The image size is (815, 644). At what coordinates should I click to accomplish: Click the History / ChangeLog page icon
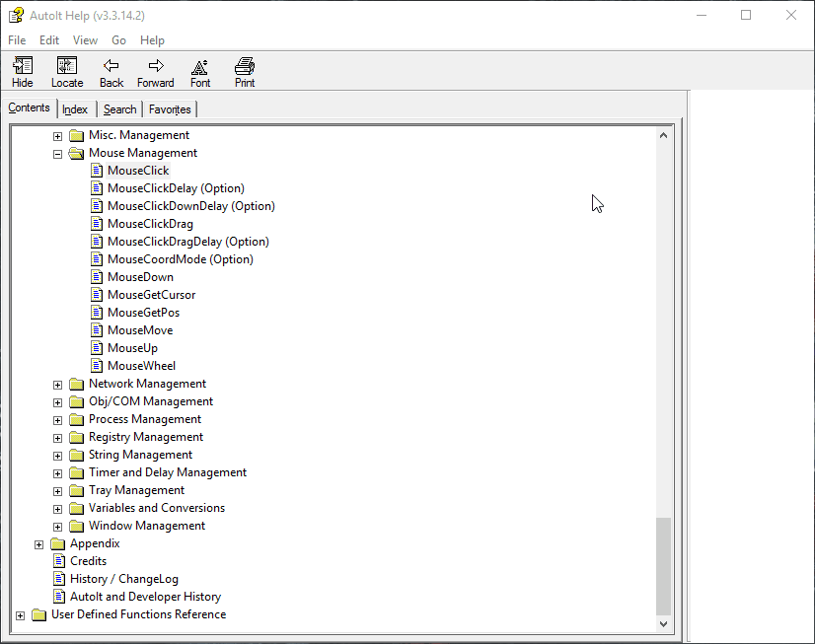pyautogui.click(x=59, y=579)
